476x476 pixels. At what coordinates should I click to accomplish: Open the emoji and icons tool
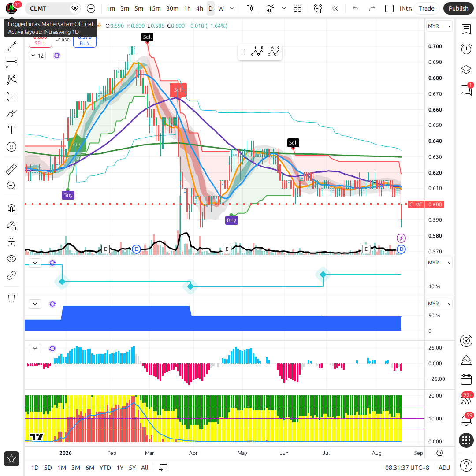coord(11,147)
